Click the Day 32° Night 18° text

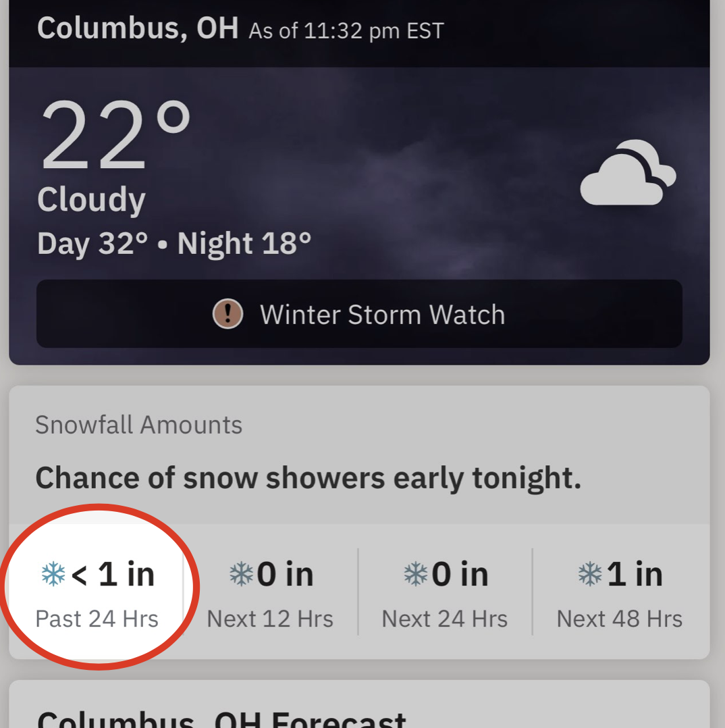click(x=174, y=244)
